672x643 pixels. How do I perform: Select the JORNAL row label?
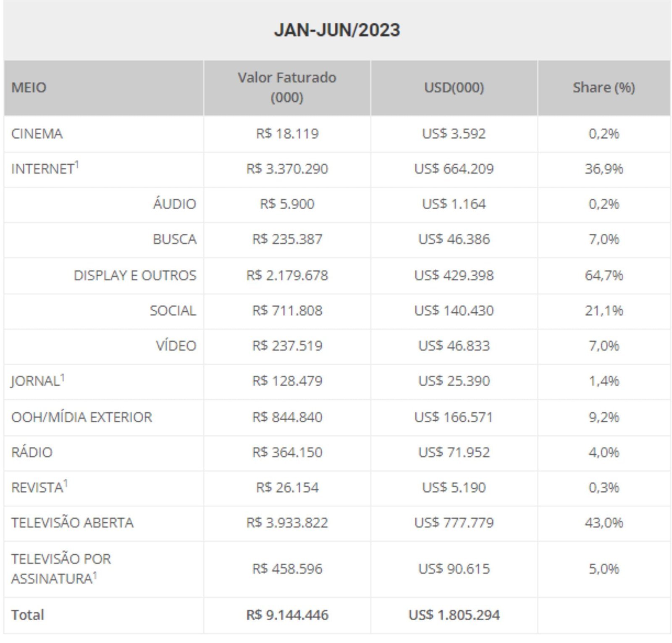tap(35, 381)
